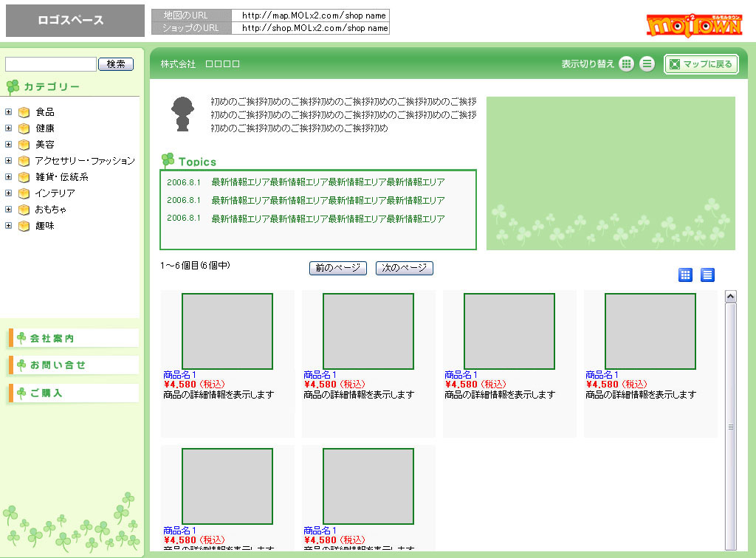Image resolution: width=756 pixels, height=558 pixels.
Task: Open fourth product thumbnail in top row
Action: (x=650, y=331)
